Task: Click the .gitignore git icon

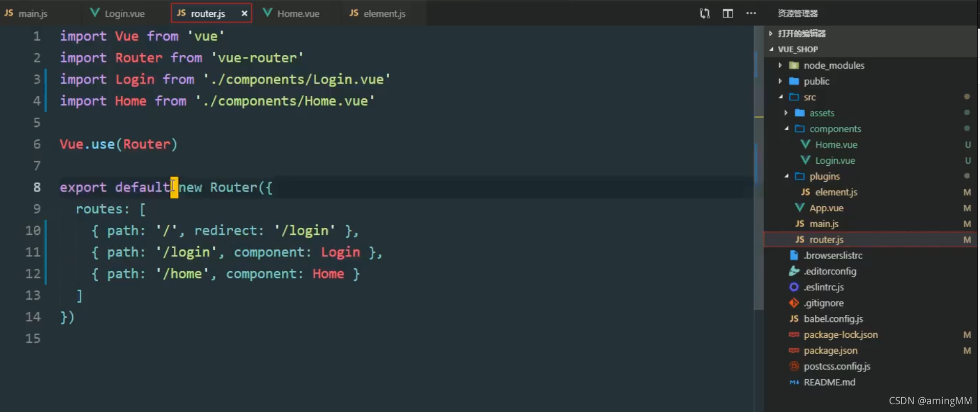Action: 794,303
